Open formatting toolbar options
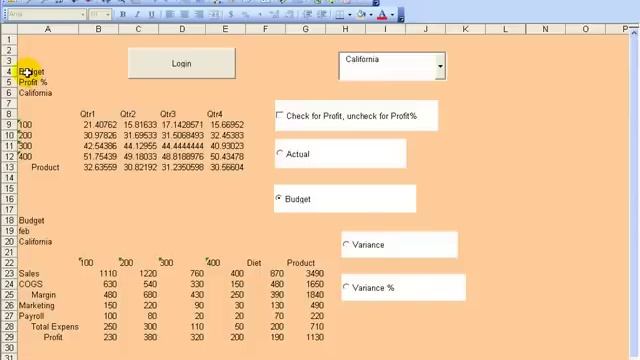This screenshot has height=360, width=640. tap(401, 15)
